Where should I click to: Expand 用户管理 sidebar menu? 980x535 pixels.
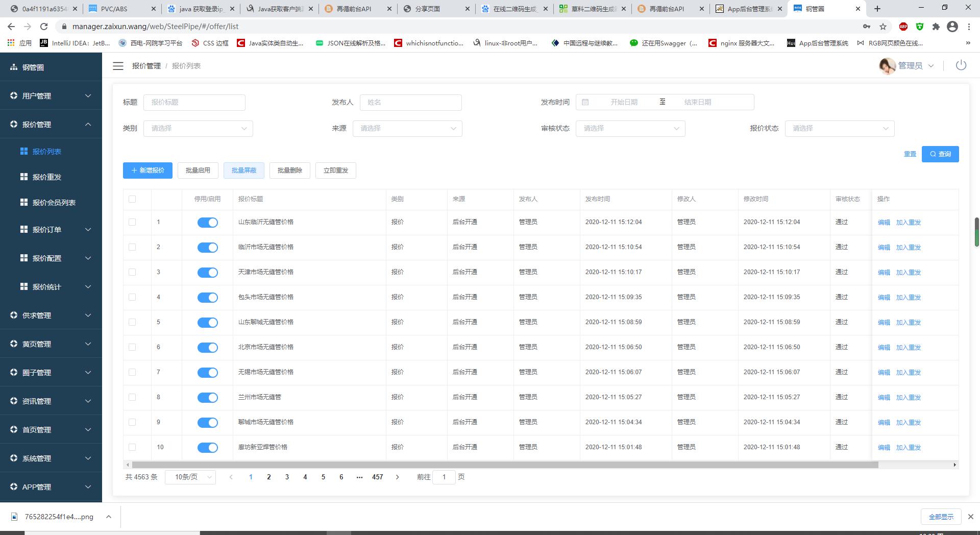coord(51,96)
